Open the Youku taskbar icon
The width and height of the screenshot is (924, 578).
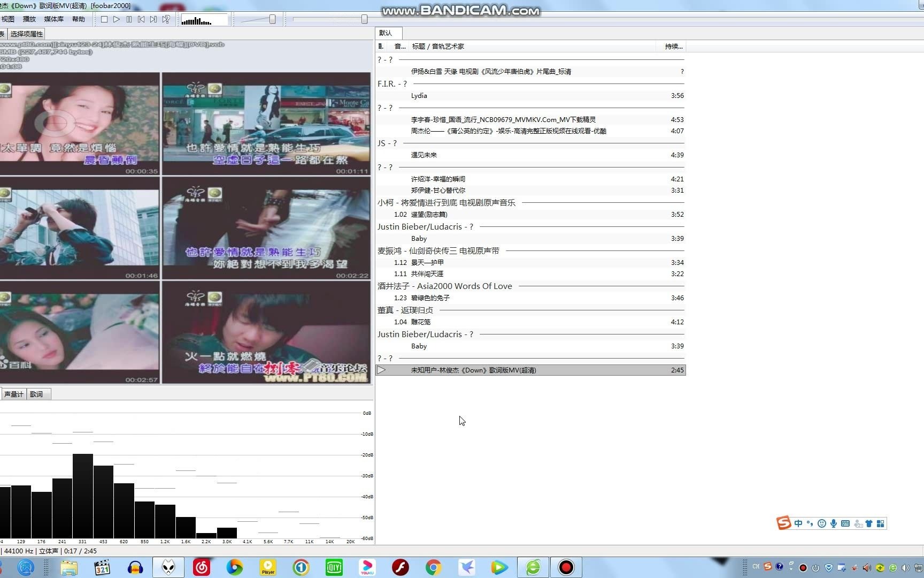(x=367, y=567)
